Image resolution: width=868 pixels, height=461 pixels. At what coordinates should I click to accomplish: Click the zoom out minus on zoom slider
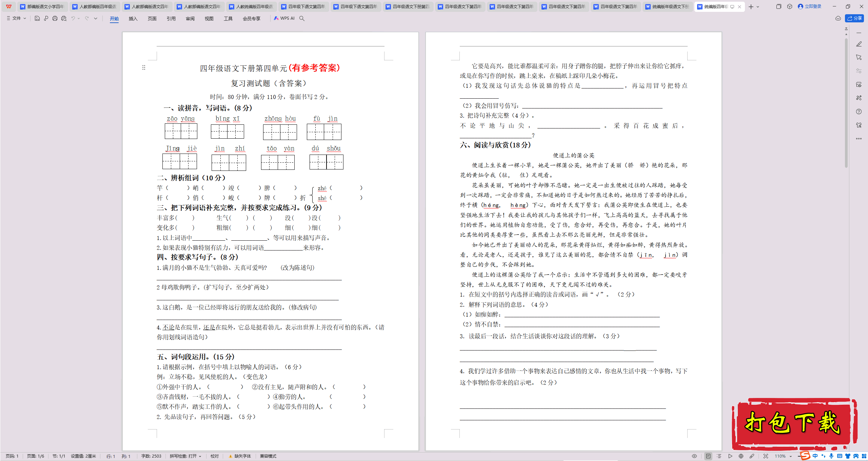(799, 456)
